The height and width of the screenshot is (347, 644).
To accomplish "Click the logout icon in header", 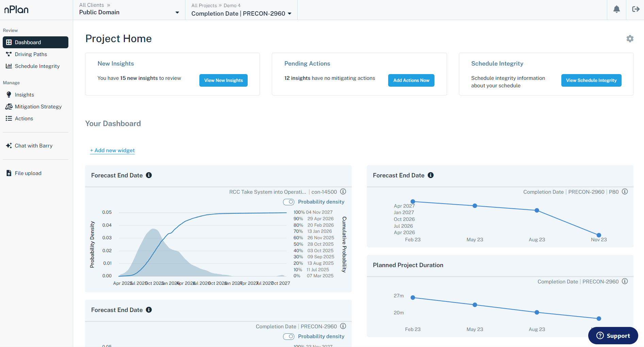I will (x=635, y=9).
